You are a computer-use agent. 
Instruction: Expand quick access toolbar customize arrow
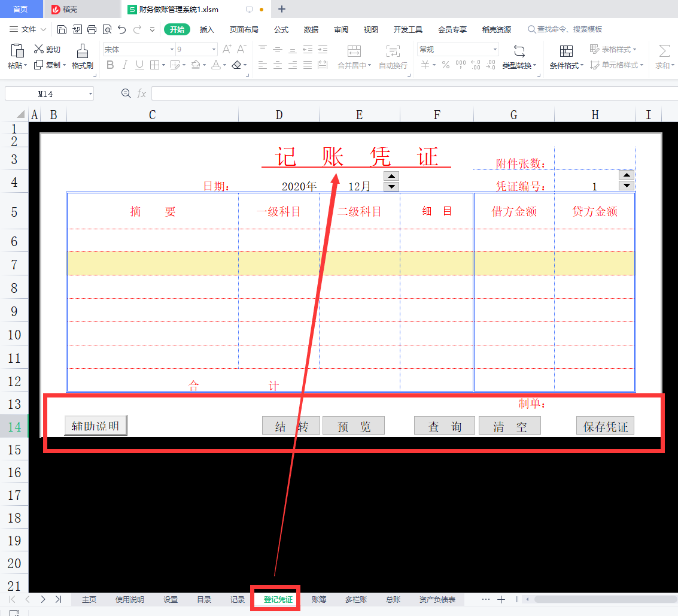point(152,29)
